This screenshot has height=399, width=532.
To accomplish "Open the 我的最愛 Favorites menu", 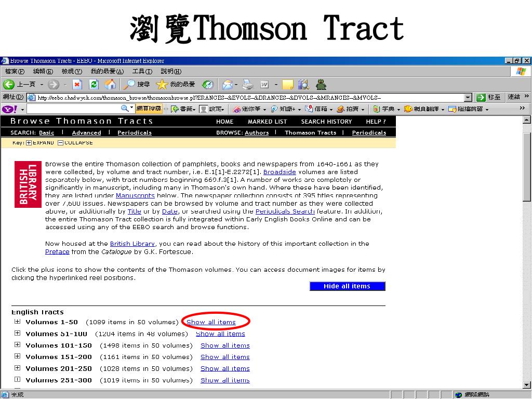I will [x=107, y=71].
